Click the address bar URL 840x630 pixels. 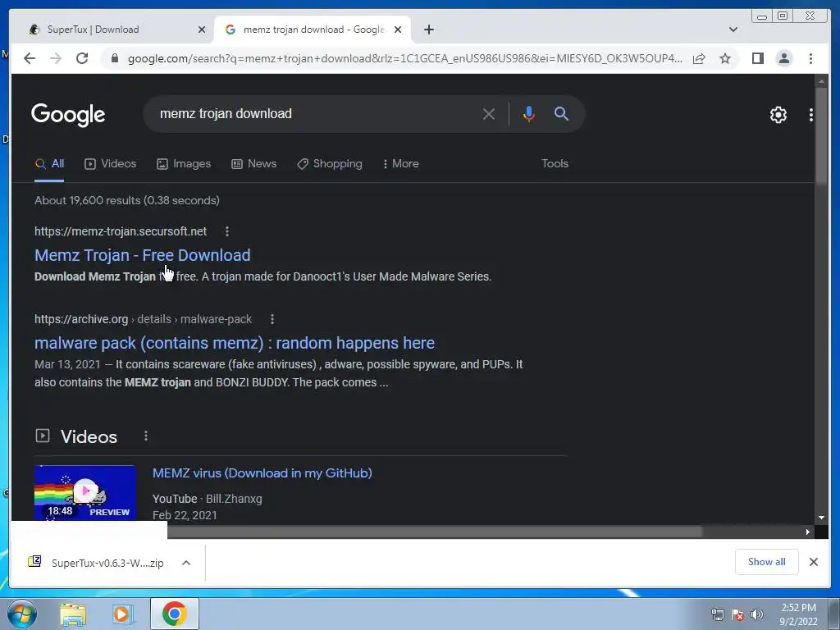[x=405, y=58]
